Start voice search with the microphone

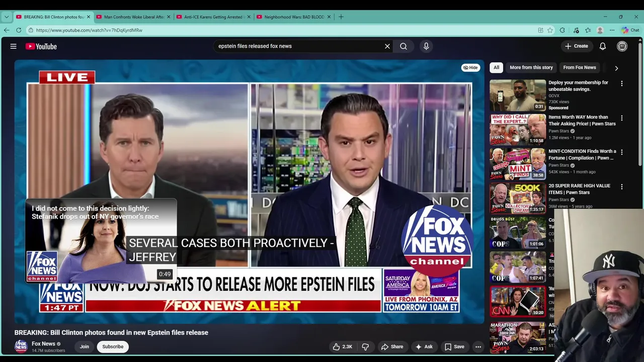point(426,46)
